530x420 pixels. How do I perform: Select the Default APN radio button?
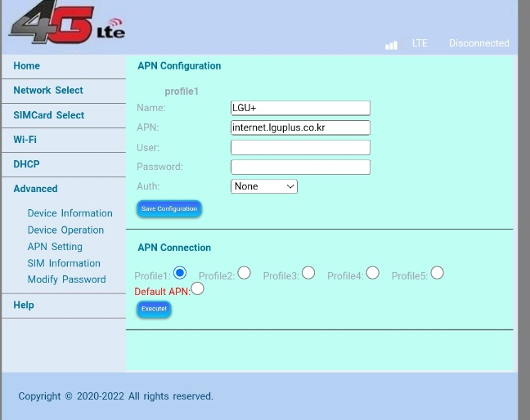click(197, 288)
